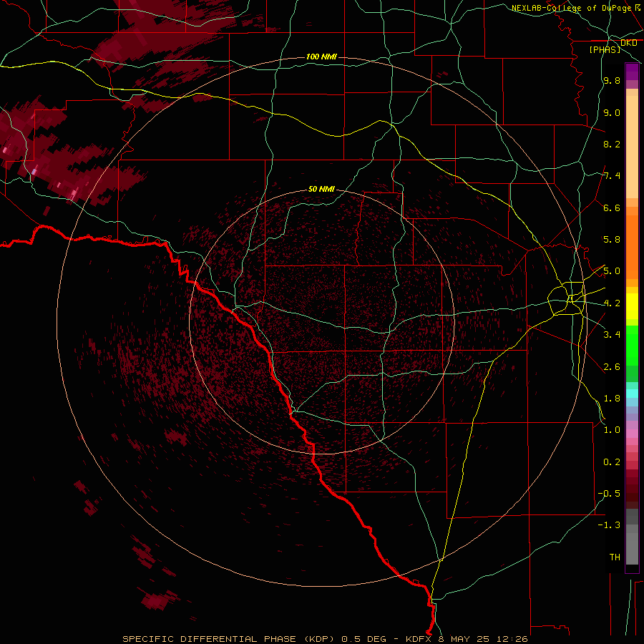Click the DKD product label
This screenshot has width=644, height=644.
(x=629, y=43)
